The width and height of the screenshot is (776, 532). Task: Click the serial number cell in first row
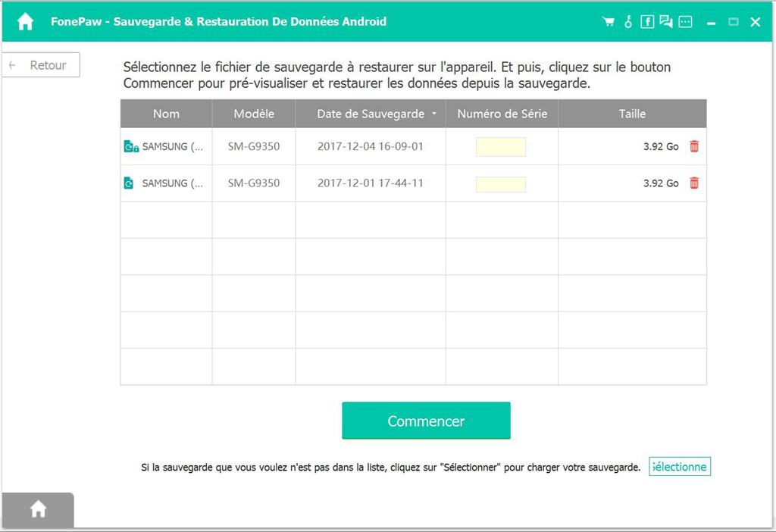(x=501, y=147)
